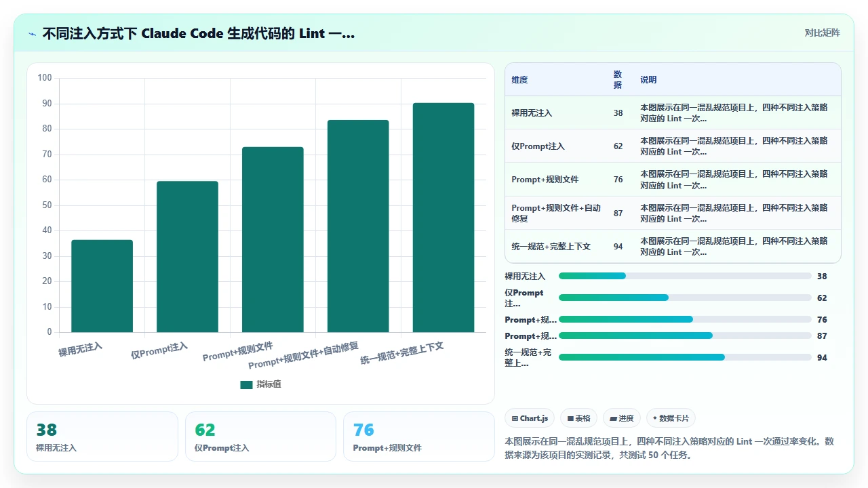Click the bar for Prompt+规则文件

click(x=273, y=239)
